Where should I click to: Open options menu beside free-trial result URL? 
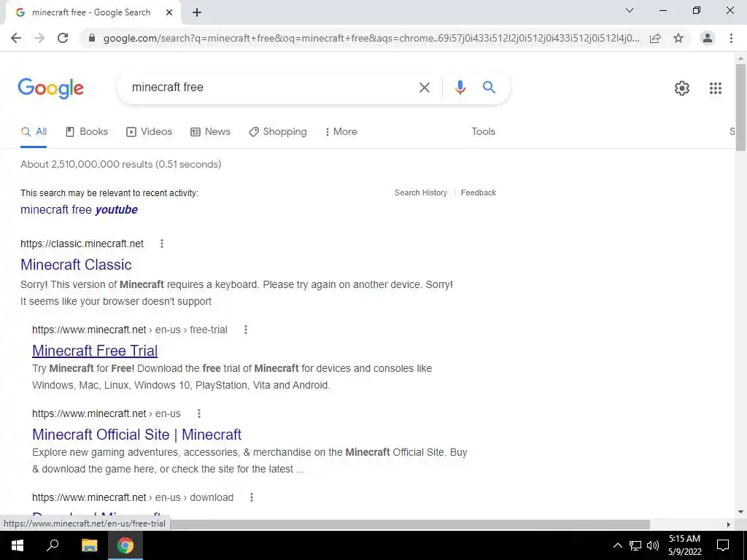click(246, 330)
